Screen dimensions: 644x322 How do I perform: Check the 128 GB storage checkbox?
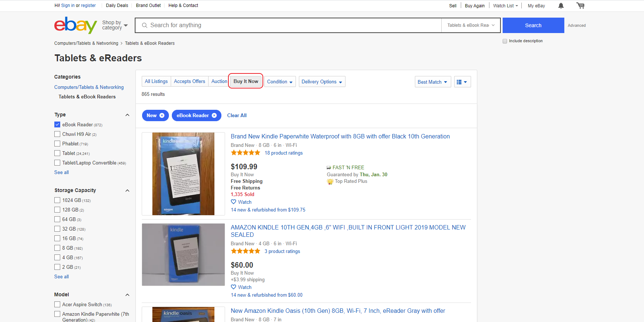coord(57,210)
